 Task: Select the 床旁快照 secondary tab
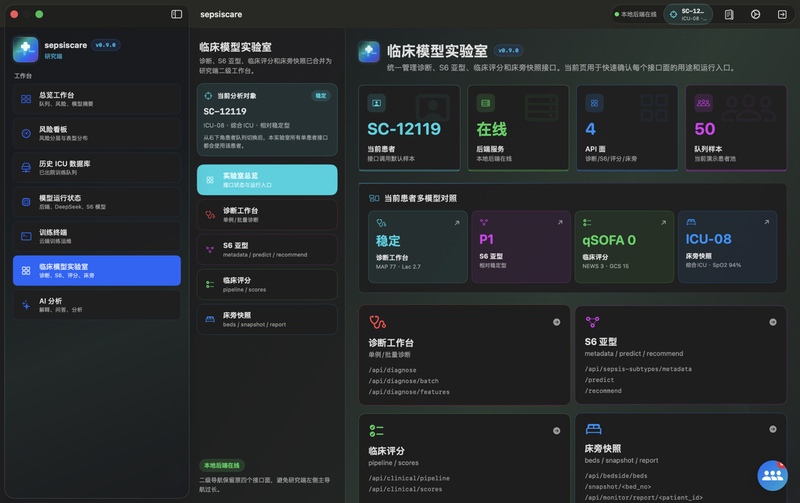coord(267,319)
